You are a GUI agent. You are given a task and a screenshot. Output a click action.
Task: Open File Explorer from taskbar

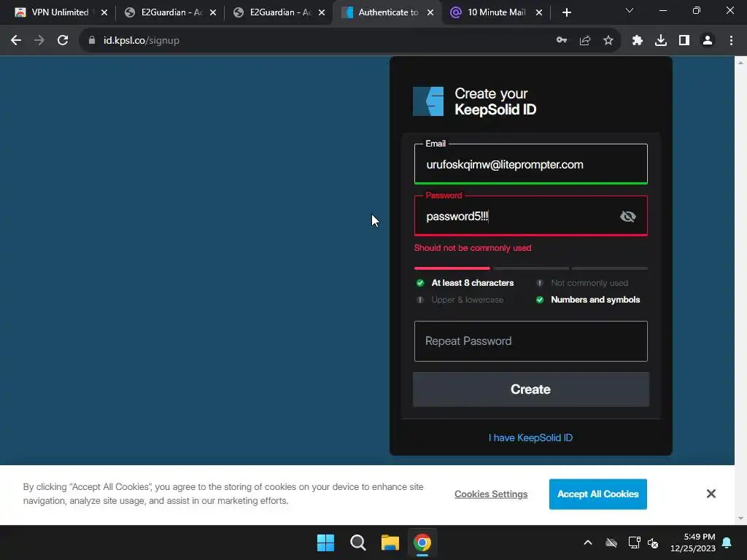click(390, 542)
